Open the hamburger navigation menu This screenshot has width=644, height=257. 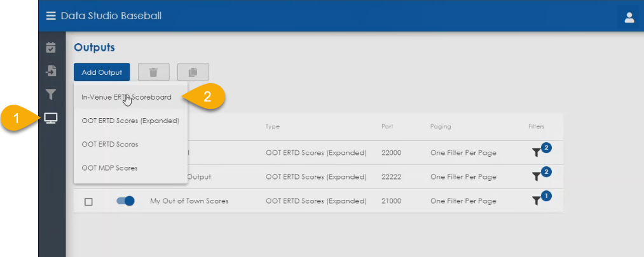coord(51,16)
